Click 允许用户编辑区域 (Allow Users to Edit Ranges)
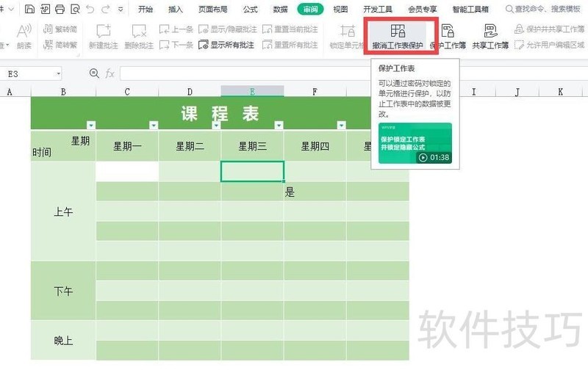 click(x=553, y=45)
